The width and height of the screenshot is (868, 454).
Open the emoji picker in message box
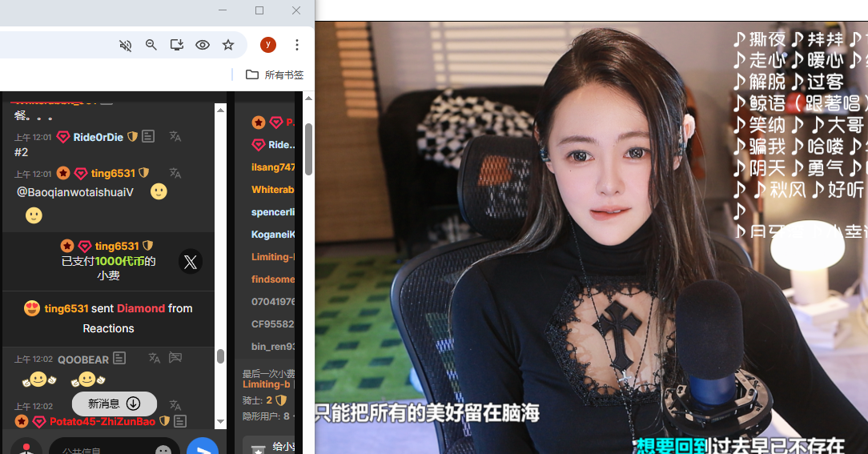coord(163,450)
